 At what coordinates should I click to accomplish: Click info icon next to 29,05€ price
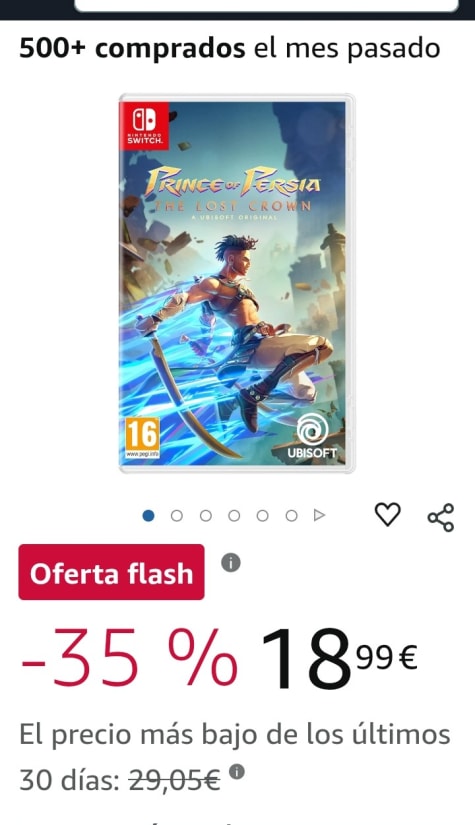(x=237, y=772)
